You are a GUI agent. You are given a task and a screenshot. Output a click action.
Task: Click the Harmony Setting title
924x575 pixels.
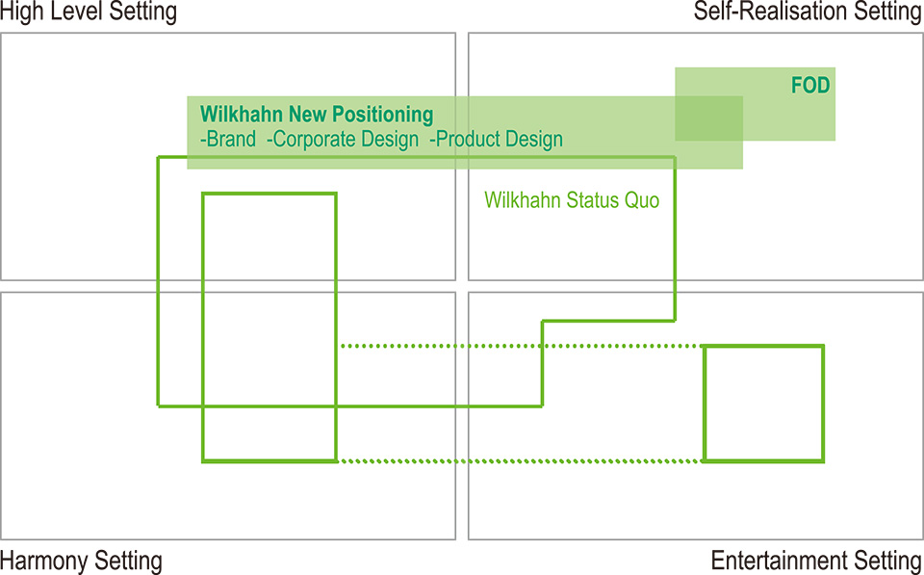[x=81, y=561]
